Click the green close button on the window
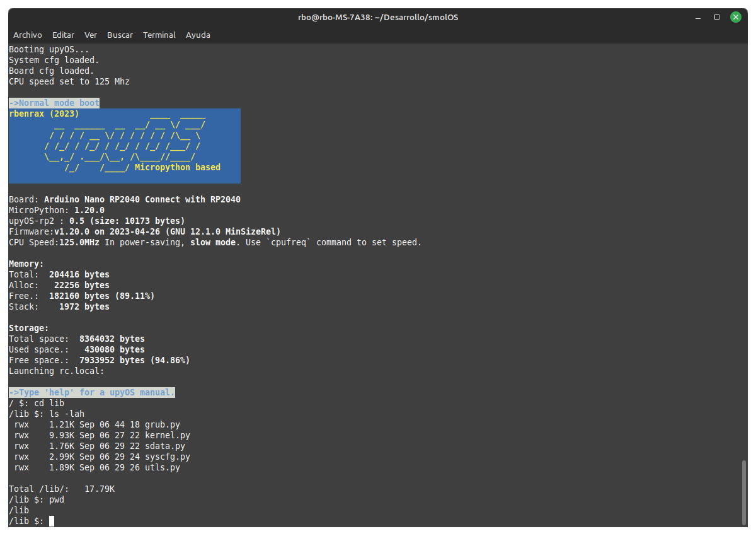The height and width of the screenshot is (536, 756). 736,17
